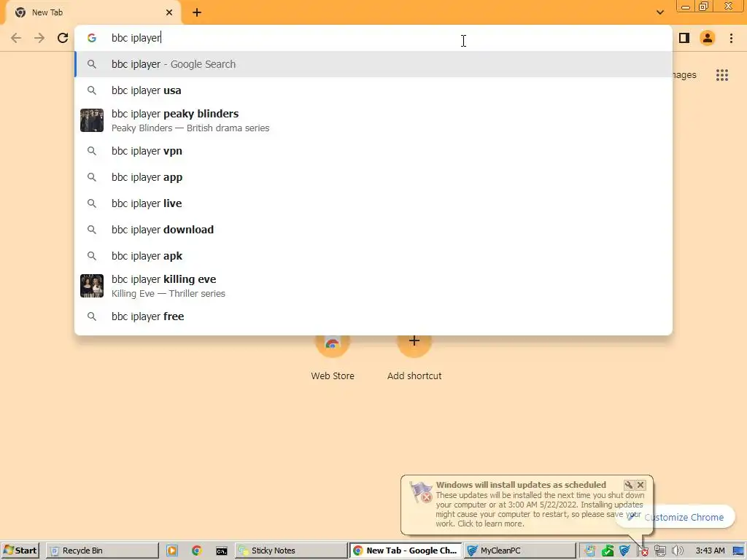
Task: Click the show desktop tray icon
Action: (x=739, y=551)
